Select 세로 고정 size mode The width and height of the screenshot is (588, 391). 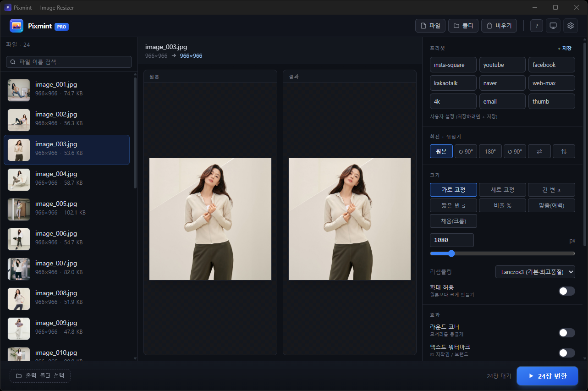502,190
